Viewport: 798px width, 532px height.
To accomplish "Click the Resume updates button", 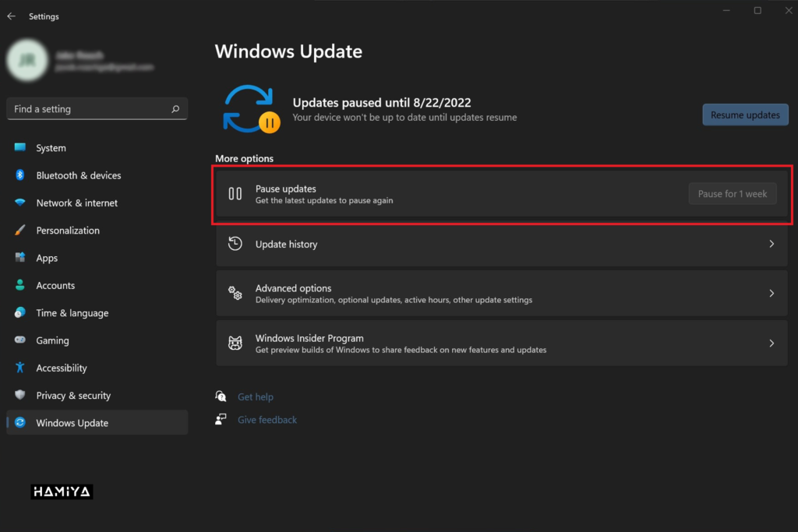I will coord(745,115).
